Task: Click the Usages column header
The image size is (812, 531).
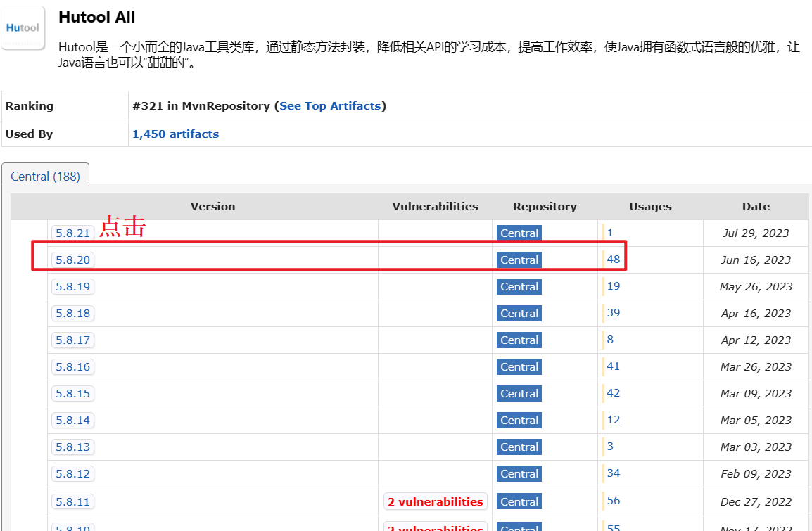Action: point(650,207)
